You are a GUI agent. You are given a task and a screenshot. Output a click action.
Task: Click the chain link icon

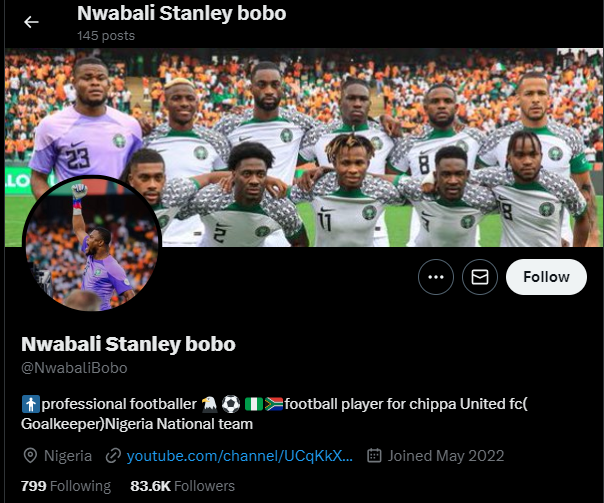[x=113, y=456]
